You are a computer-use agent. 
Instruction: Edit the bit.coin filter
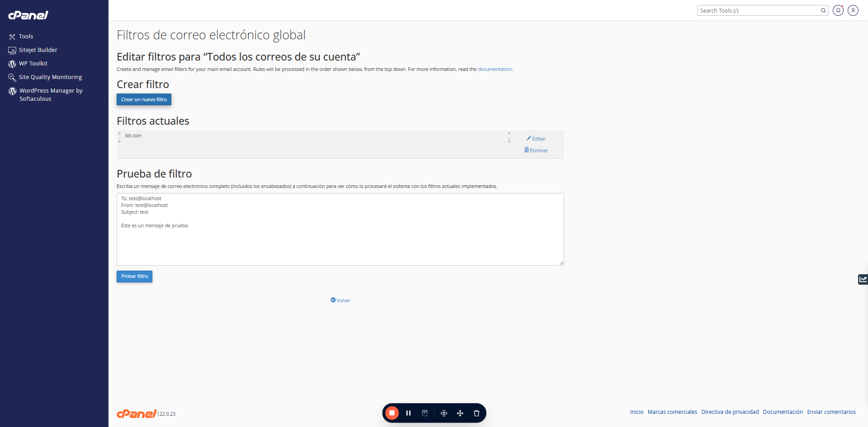(x=536, y=139)
